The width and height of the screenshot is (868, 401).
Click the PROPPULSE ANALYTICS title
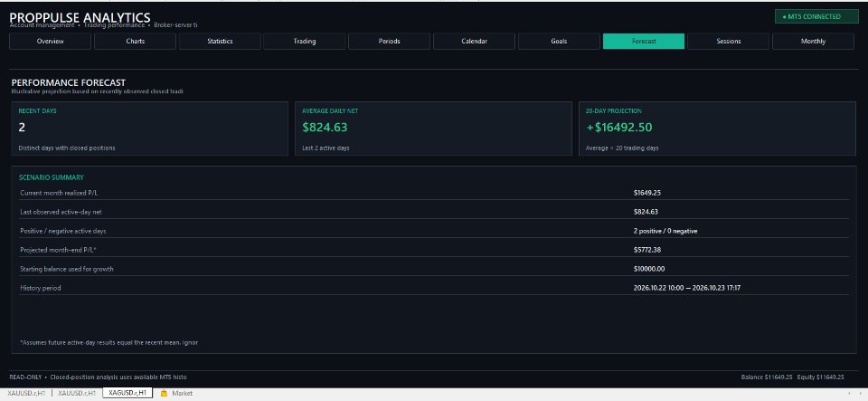click(80, 18)
